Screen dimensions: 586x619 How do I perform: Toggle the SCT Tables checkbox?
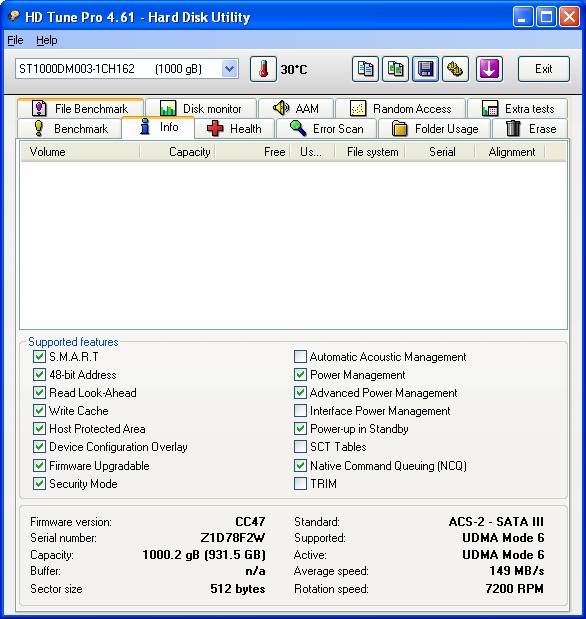tap(300, 446)
